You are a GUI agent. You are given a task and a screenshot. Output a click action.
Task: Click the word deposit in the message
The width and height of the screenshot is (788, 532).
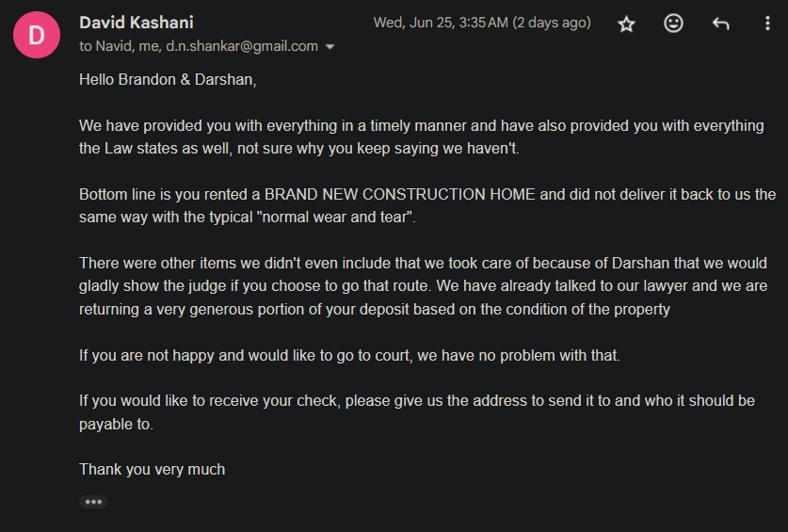385,309
